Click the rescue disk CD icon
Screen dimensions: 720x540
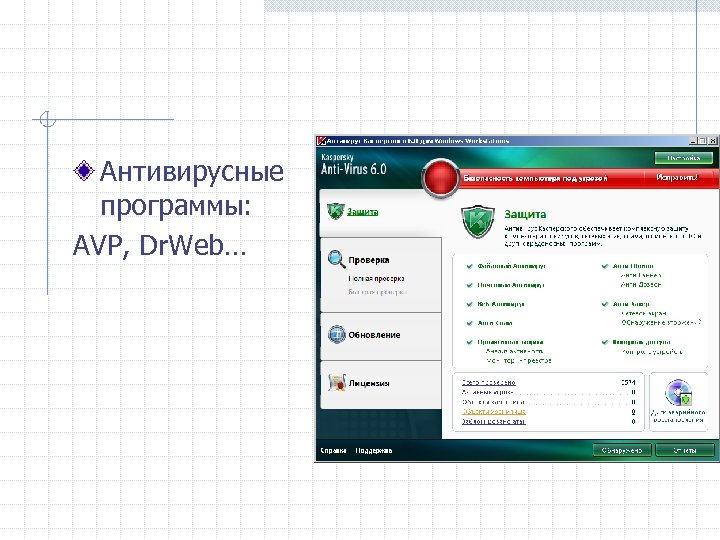(x=678, y=393)
